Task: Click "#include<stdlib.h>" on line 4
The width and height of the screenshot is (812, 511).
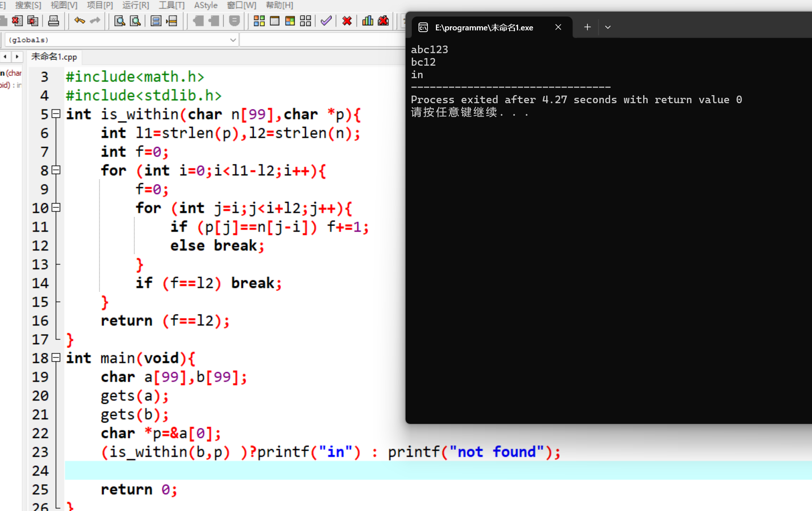Action: click(x=143, y=95)
